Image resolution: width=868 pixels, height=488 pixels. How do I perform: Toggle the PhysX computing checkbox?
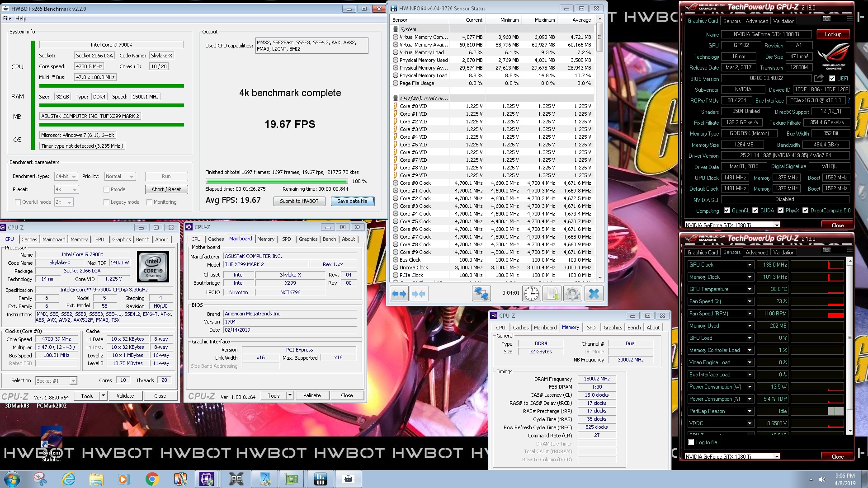coord(780,211)
